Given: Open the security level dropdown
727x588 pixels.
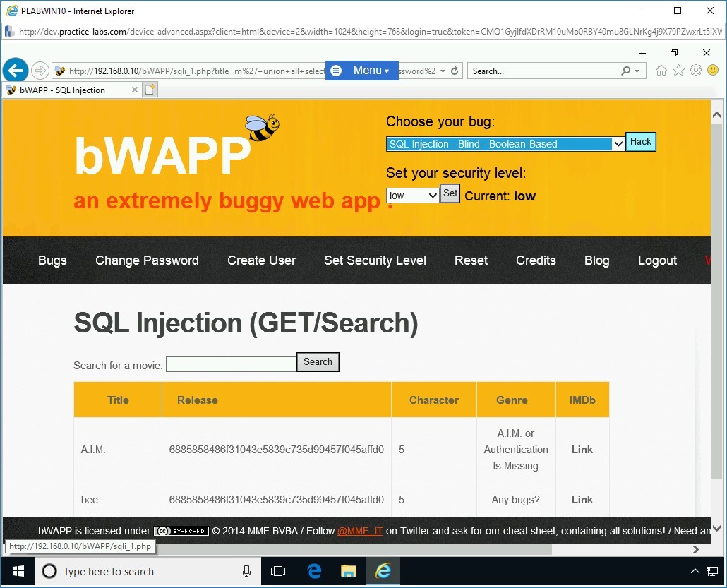Looking at the screenshot, I should pyautogui.click(x=412, y=196).
